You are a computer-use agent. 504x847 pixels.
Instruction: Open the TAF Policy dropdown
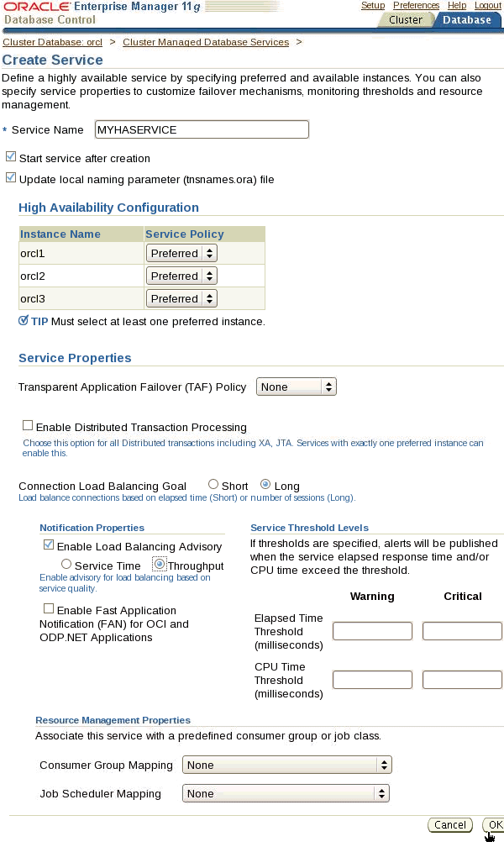tap(297, 387)
